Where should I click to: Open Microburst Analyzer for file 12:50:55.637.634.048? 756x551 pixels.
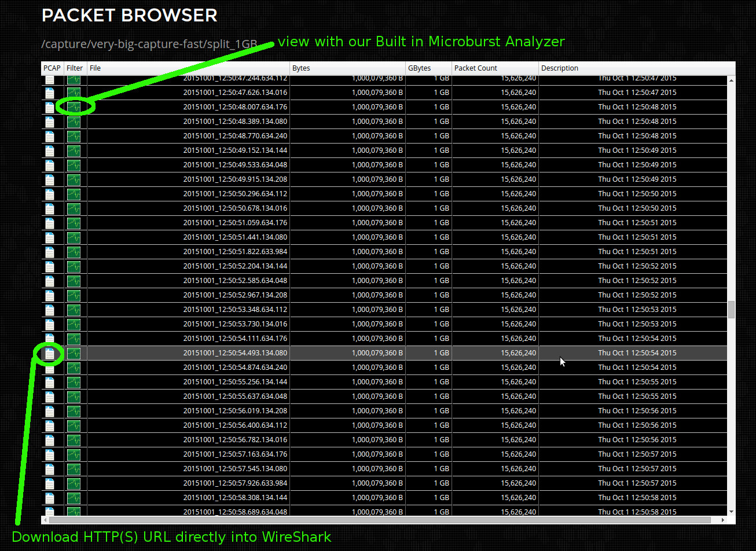(74, 396)
